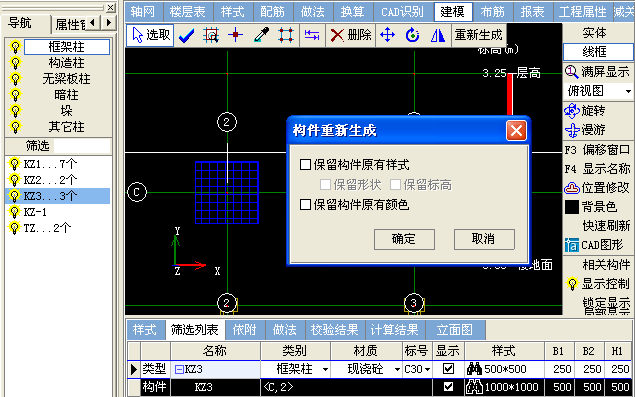Click the mirror tool icon
The width and height of the screenshot is (635, 397).
point(438,35)
